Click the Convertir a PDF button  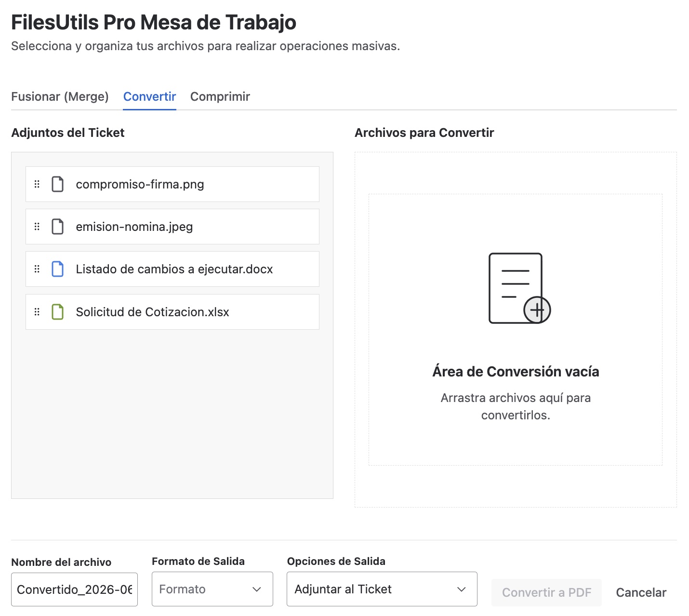tap(546, 592)
